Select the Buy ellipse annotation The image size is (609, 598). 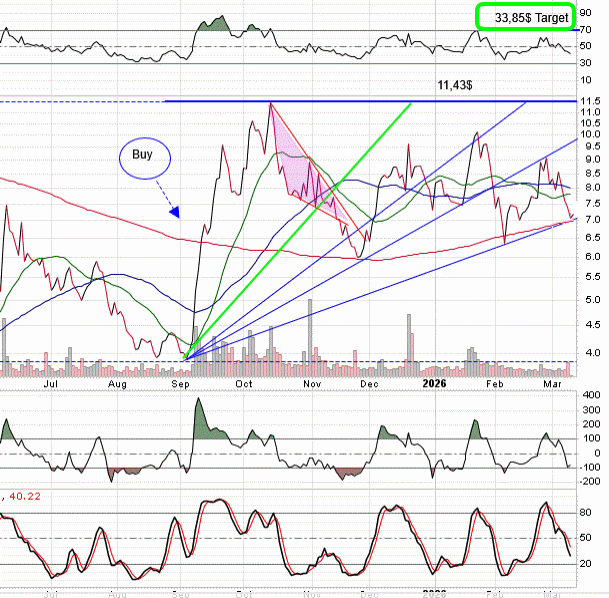[145, 157]
